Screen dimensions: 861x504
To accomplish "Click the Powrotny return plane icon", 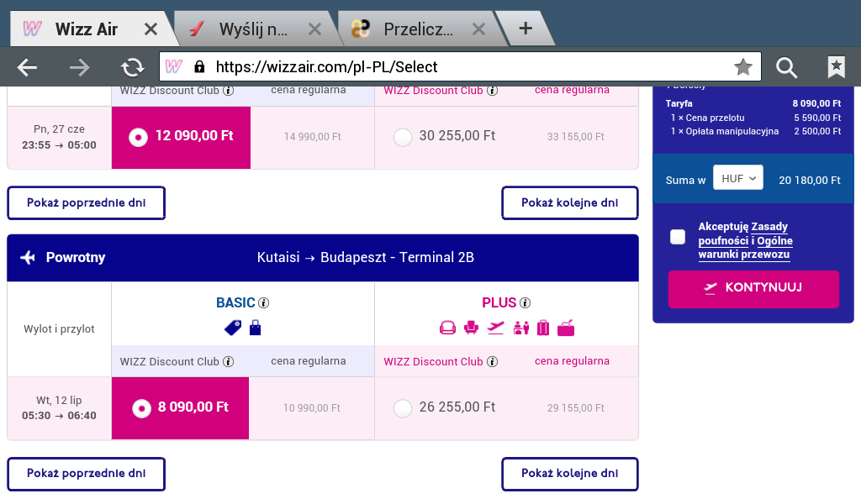I will click(28, 257).
